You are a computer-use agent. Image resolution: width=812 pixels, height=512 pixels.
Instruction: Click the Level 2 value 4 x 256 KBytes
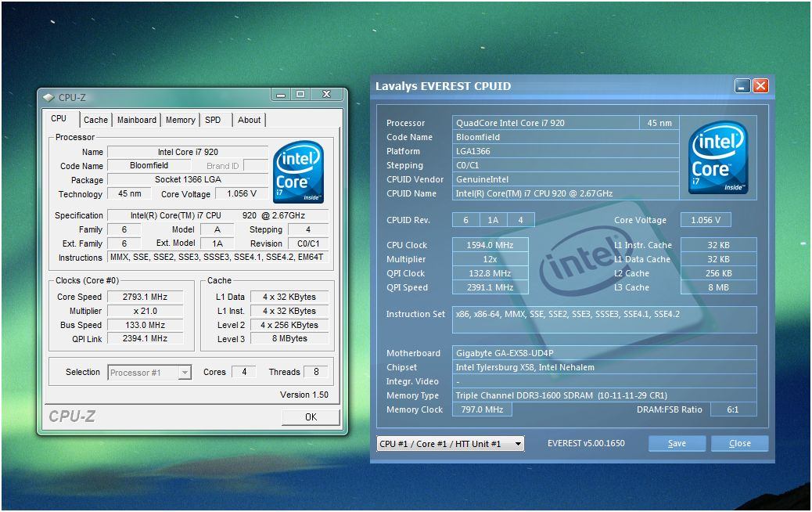click(289, 325)
